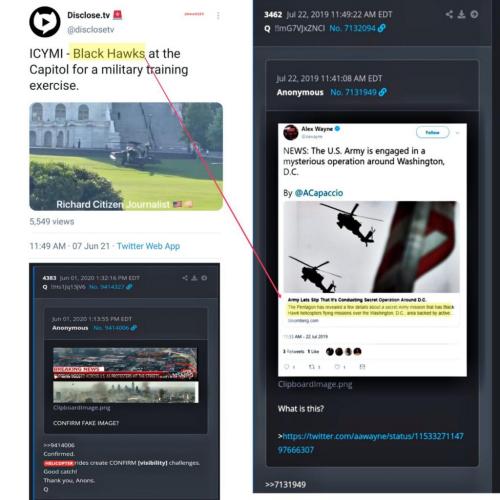Click the @ACapaccio mention link

point(319,193)
